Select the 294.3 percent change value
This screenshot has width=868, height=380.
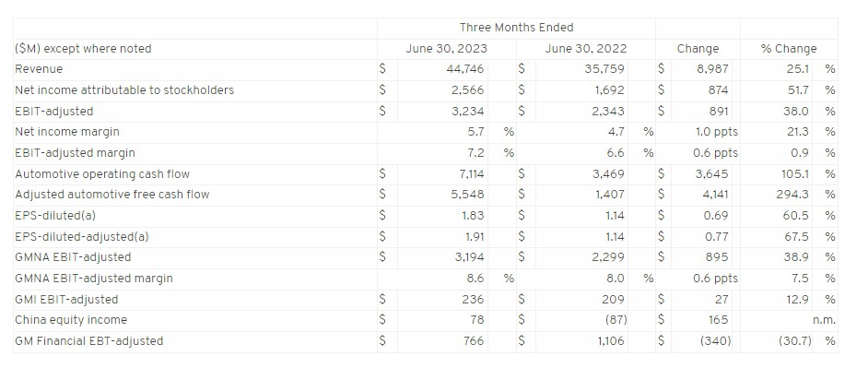(793, 195)
